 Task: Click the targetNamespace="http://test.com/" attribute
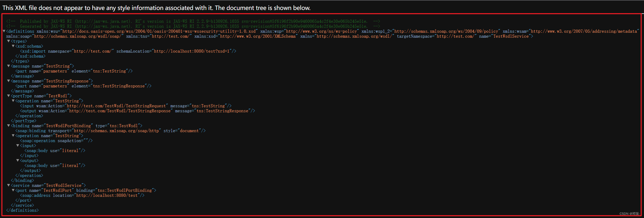437,36
